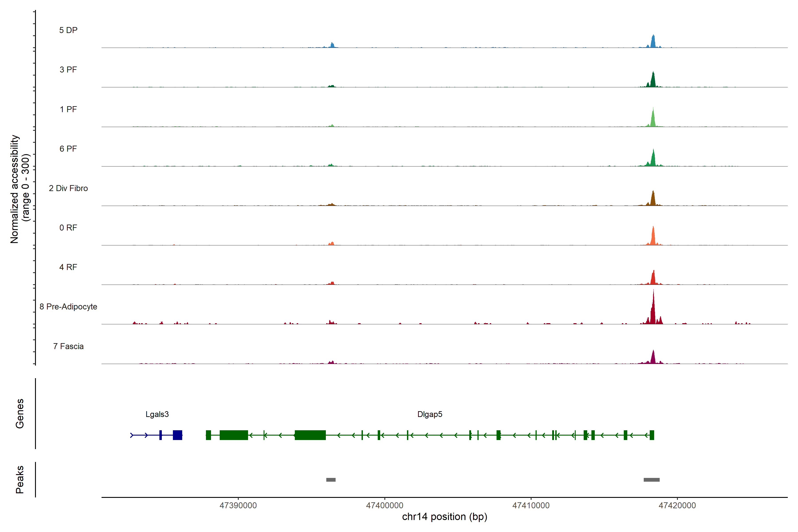Click the right gray peak region bar
The image size is (798, 532).
(x=651, y=480)
